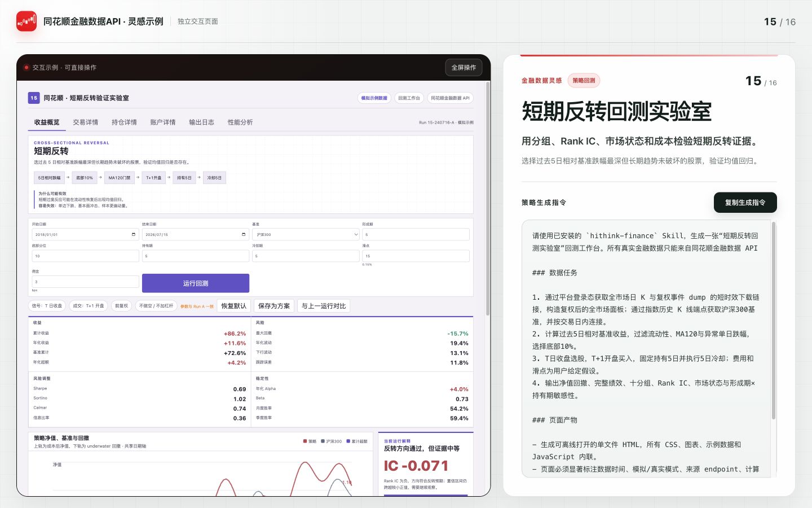Click the 15 / 16 page counter in header
Image resolution: width=812 pixels, height=508 pixels.
tap(780, 21)
